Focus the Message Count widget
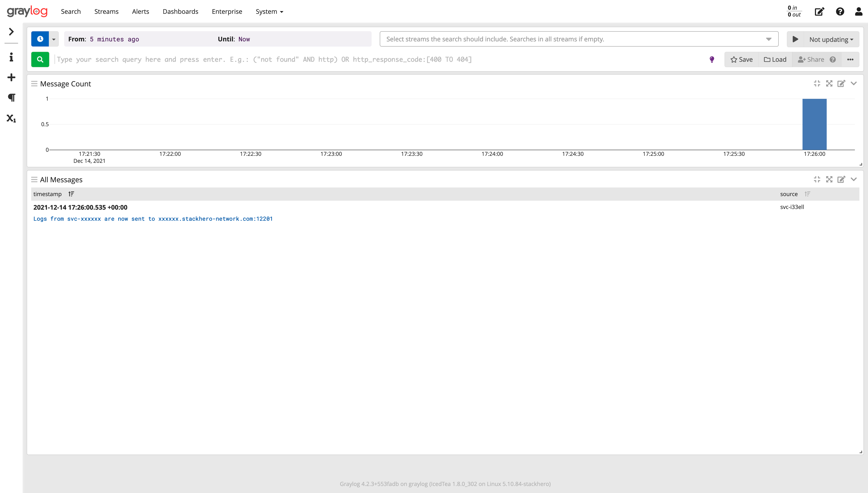Viewport: 868px width, 493px height. point(817,83)
